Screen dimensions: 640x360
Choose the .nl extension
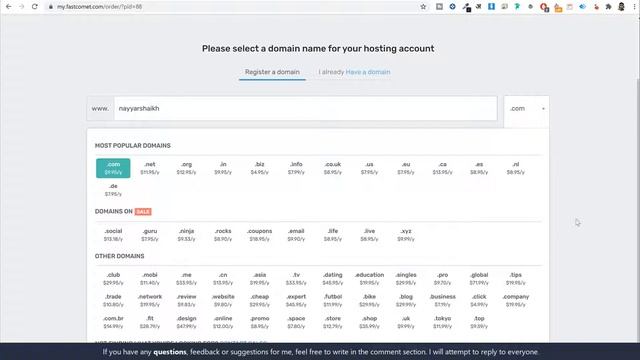(x=516, y=168)
